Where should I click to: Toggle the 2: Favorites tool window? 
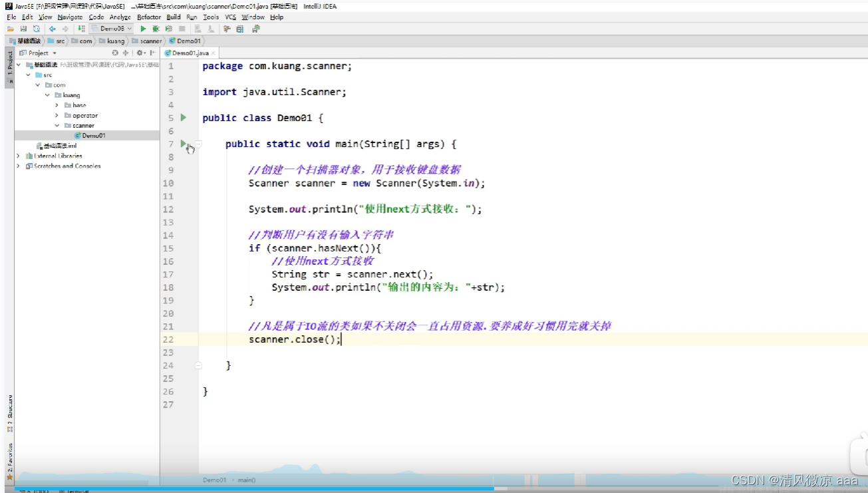[9, 460]
